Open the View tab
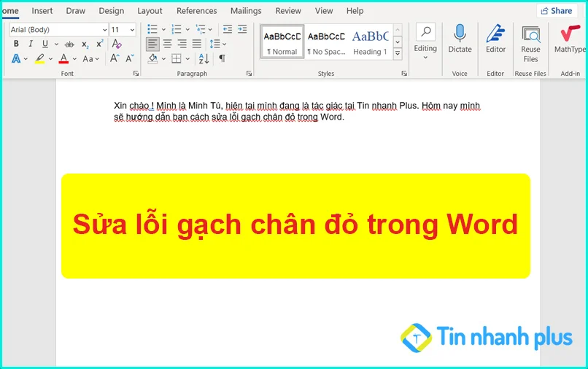Viewport: 588px width, 369px height. [324, 11]
